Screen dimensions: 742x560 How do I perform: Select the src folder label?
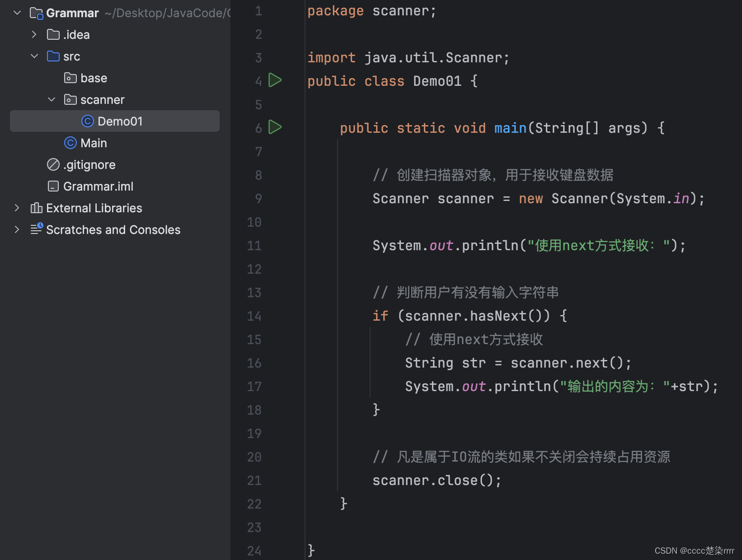pos(72,56)
